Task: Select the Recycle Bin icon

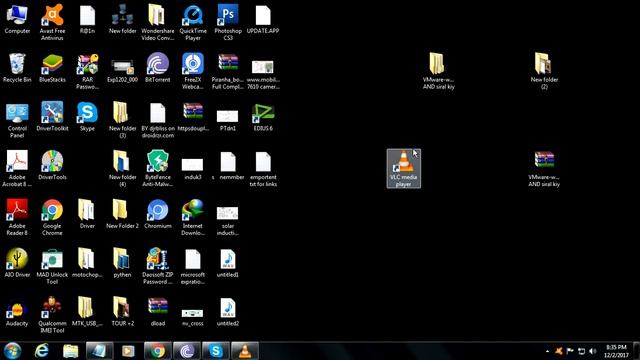Action: (x=17, y=68)
